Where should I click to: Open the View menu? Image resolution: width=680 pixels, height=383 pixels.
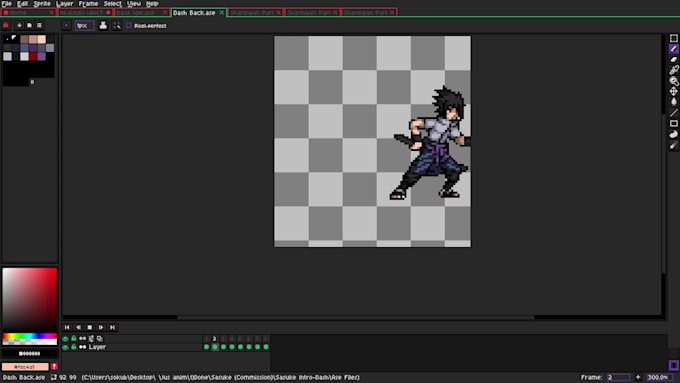coord(134,3)
